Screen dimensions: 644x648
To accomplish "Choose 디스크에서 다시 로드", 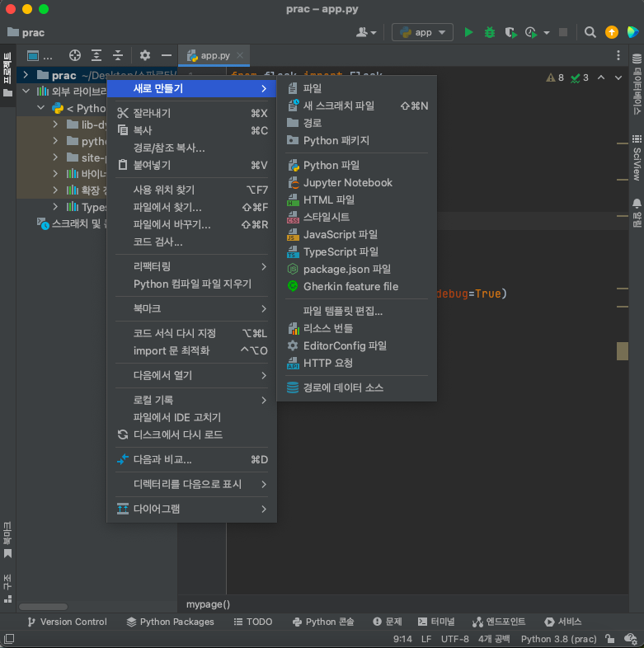I will 191,434.
